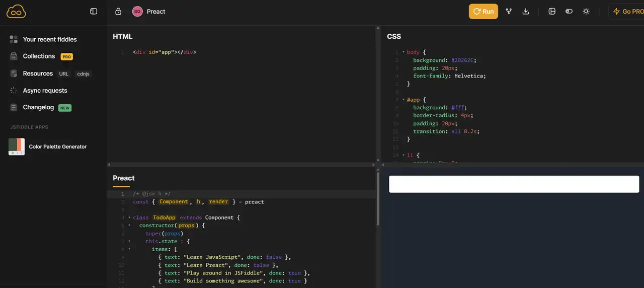The image size is (644, 288).
Task: Click the Preact panel header
Action: click(124, 178)
